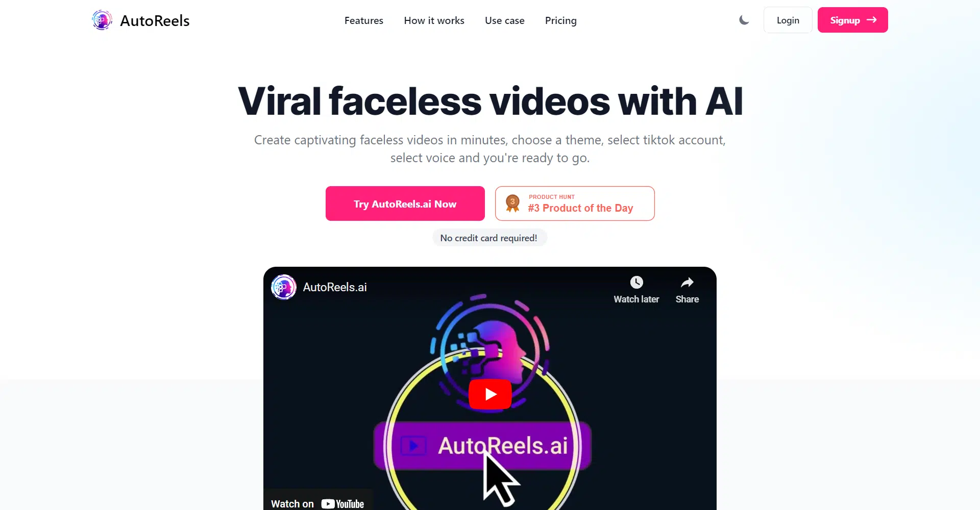This screenshot has height=510, width=980.
Task: Open the Use case nav link
Action: 505,20
